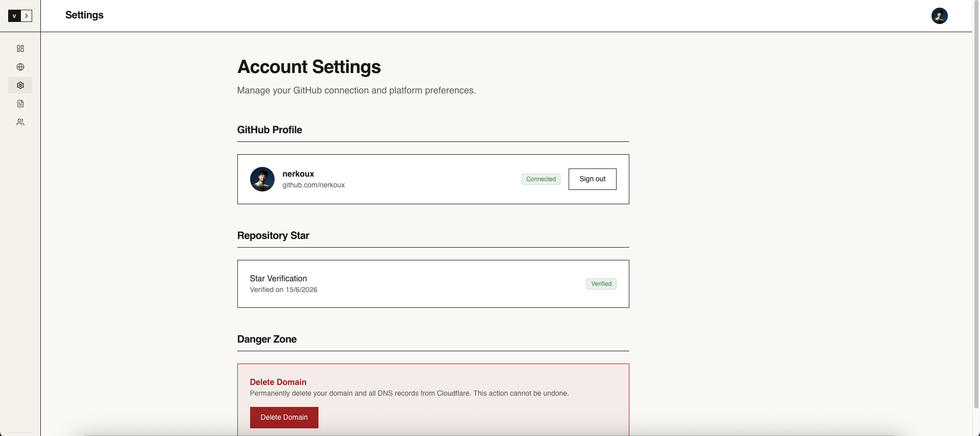
Task: Click the Connected status badge
Action: pyautogui.click(x=541, y=179)
